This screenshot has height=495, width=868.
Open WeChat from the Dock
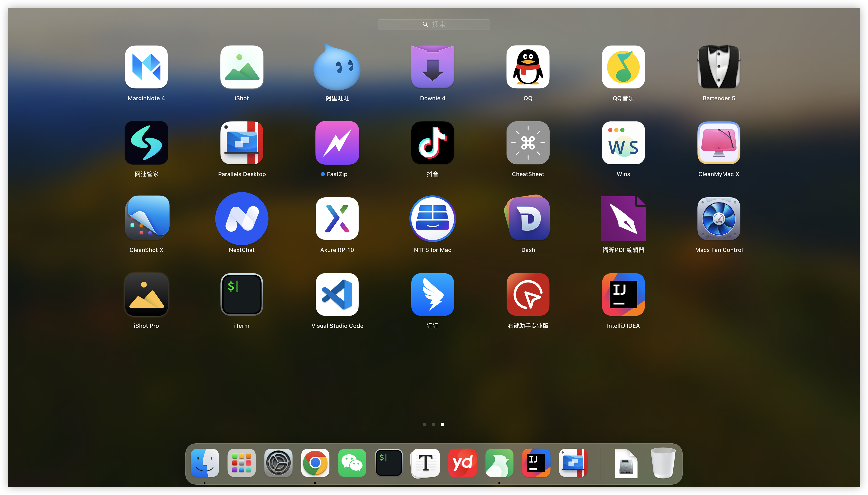(x=352, y=463)
